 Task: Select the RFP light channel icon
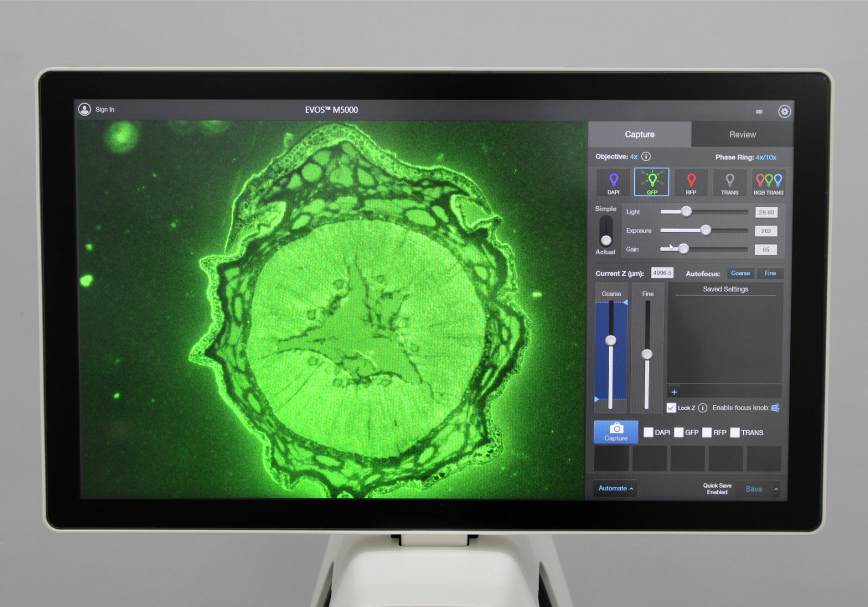click(x=691, y=182)
